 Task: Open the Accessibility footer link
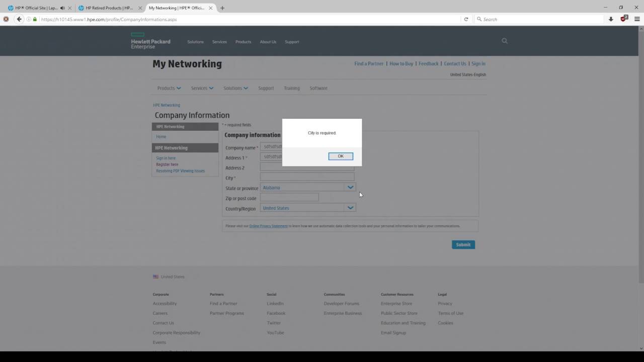pos(165,303)
